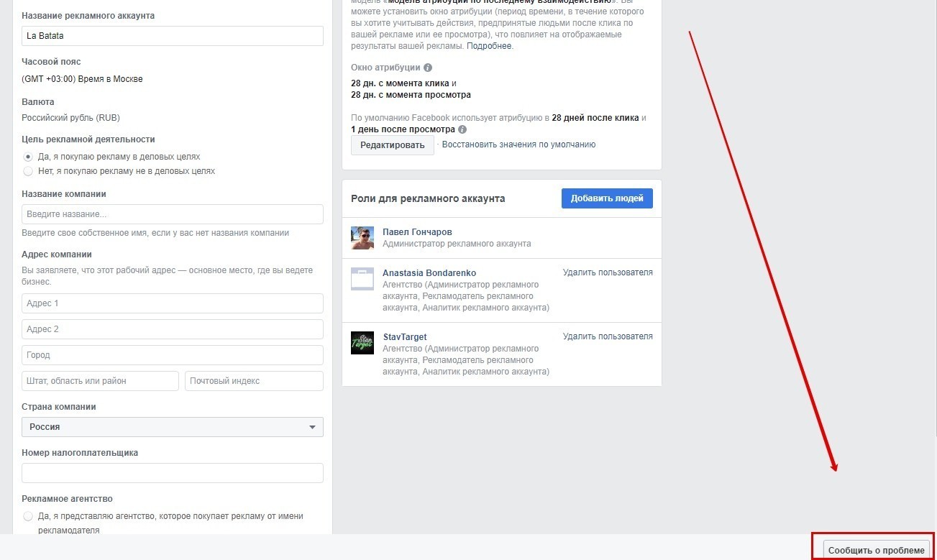Click the info icon after 1 день после просмотра
Viewport: 937px width, 560px height.
(462, 129)
